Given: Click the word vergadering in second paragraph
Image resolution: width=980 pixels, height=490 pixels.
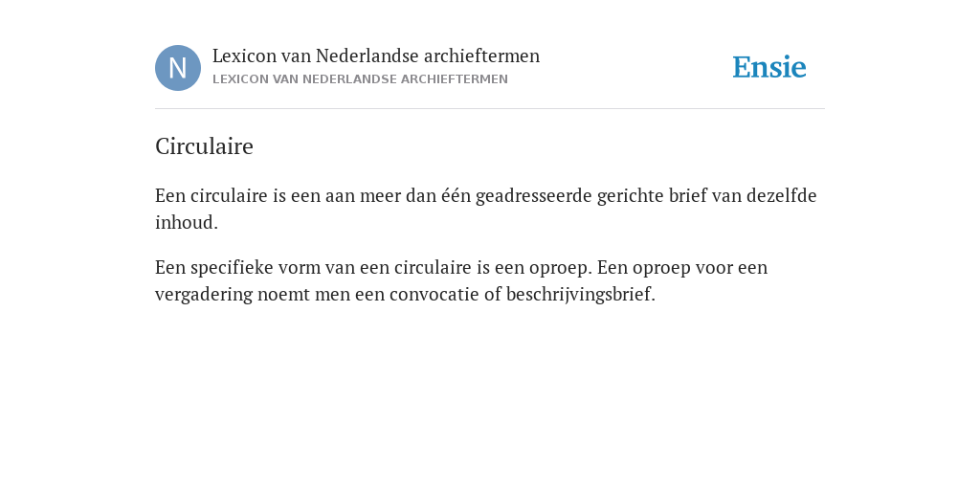Looking at the screenshot, I should point(204,295).
